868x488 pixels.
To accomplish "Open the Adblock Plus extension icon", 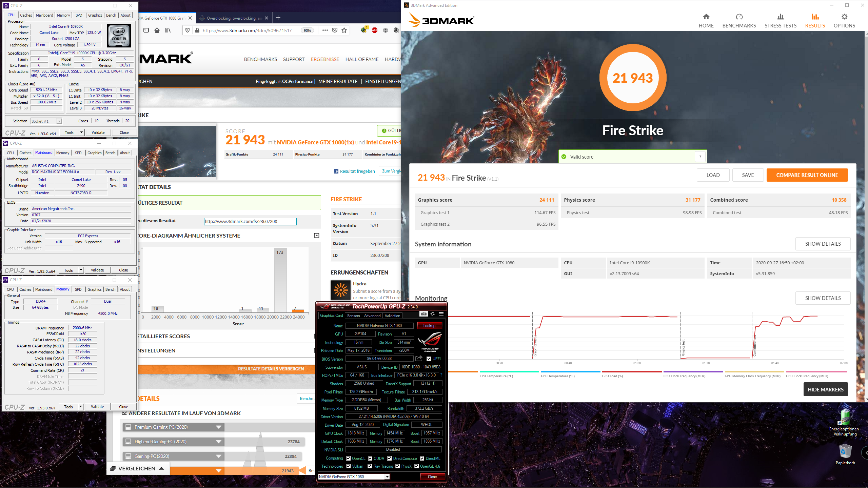I will pyautogui.click(x=375, y=30).
